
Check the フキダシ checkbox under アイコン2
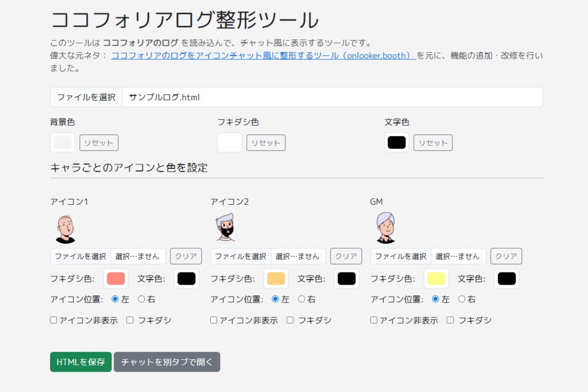pyautogui.click(x=290, y=320)
